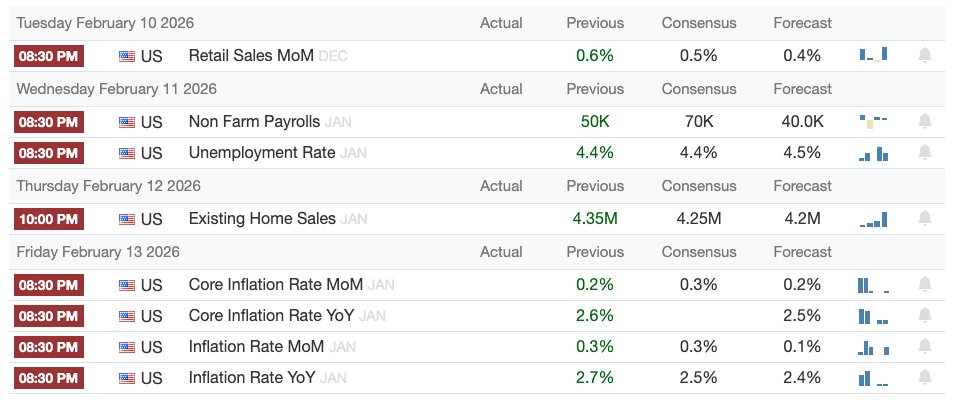Viewport: 956px width, 403px height.
Task: Click US country link in Unemployment Rate row
Action: pyautogui.click(x=151, y=153)
